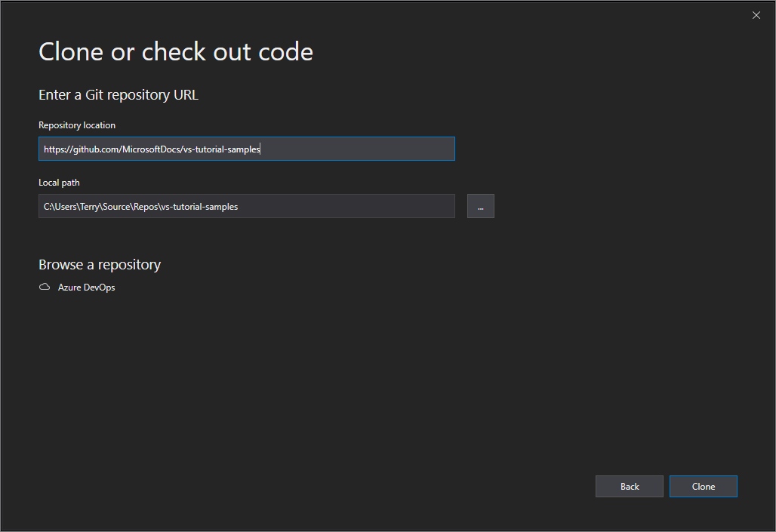The height and width of the screenshot is (532, 776).
Task: Focus the Local path text box
Action: point(246,206)
